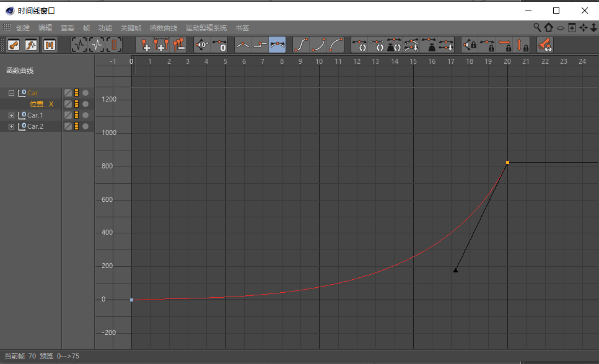Click home icon in menu bar
The height and width of the screenshot is (364, 599).
549,27
